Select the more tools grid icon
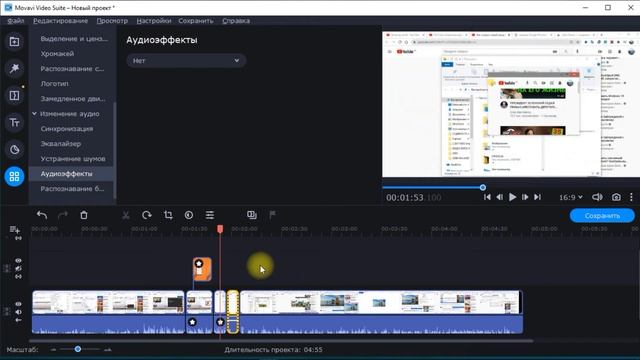This screenshot has height=360, width=640. pyautogui.click(x=14, y=176)
